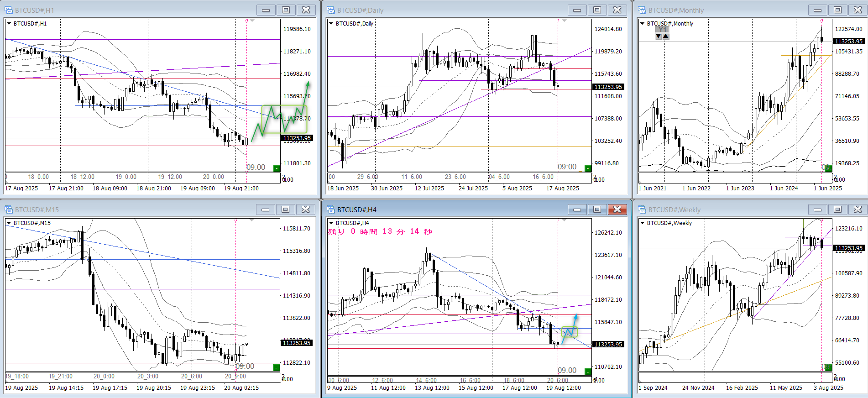The height and width of the screenshot is (398, 868).
Task: Toggle the green minus box in H1 chart
Action: 276,168
